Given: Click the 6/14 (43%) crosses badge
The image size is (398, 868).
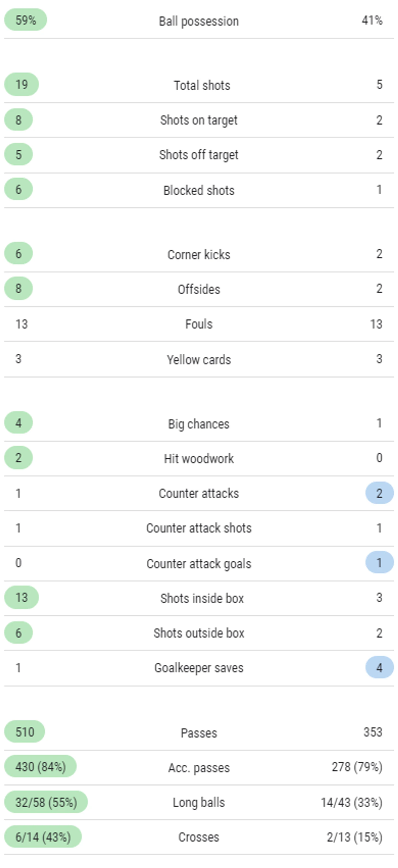Looking at the screenshot, I should pos(43,837).
